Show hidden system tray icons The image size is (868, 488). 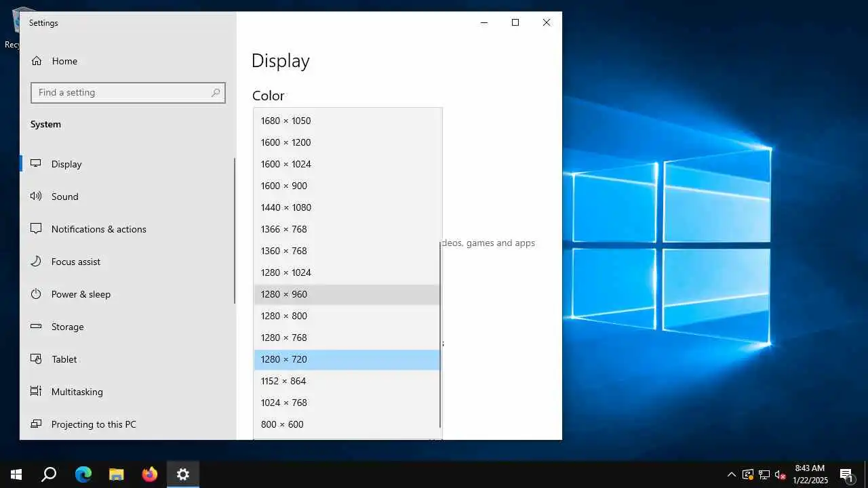click(x=732, y=474)
